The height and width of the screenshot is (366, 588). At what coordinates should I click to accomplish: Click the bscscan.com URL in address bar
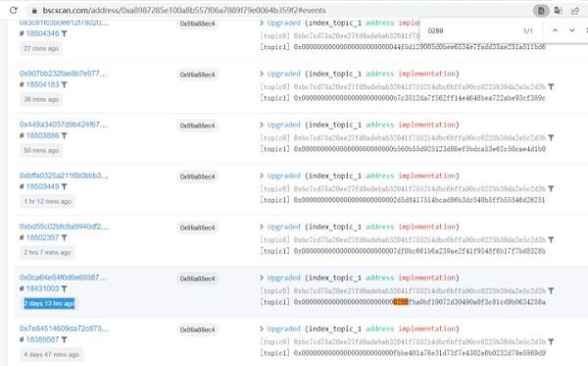click(x=184, y=10)
